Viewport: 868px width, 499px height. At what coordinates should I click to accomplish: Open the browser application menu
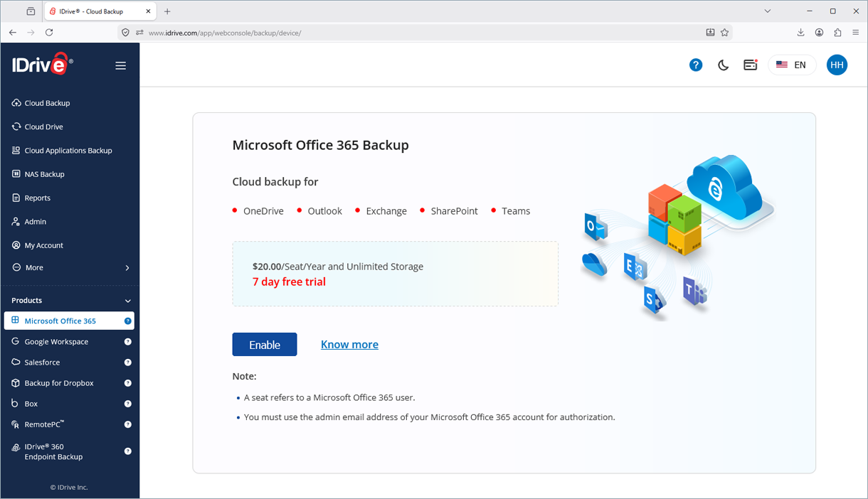tap(856, 33)
